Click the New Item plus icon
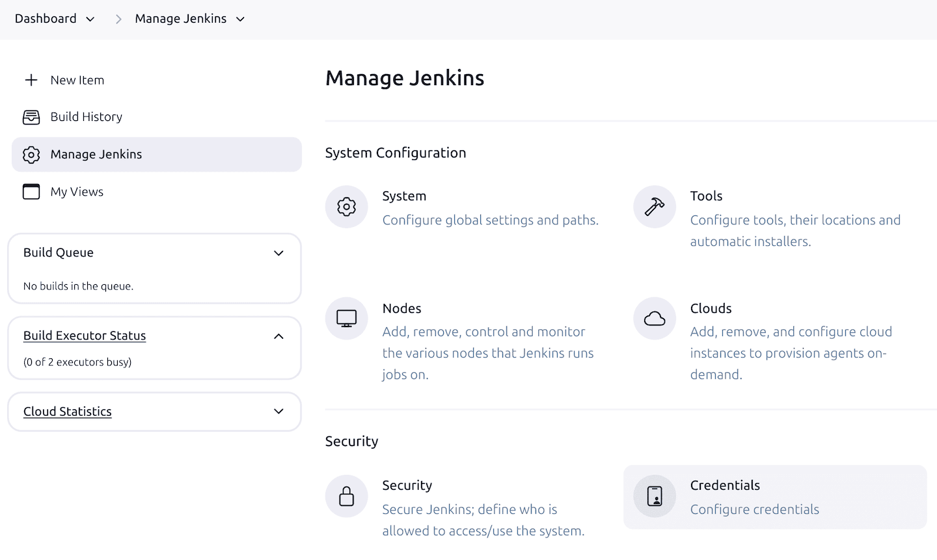 [x=31, y=80]
